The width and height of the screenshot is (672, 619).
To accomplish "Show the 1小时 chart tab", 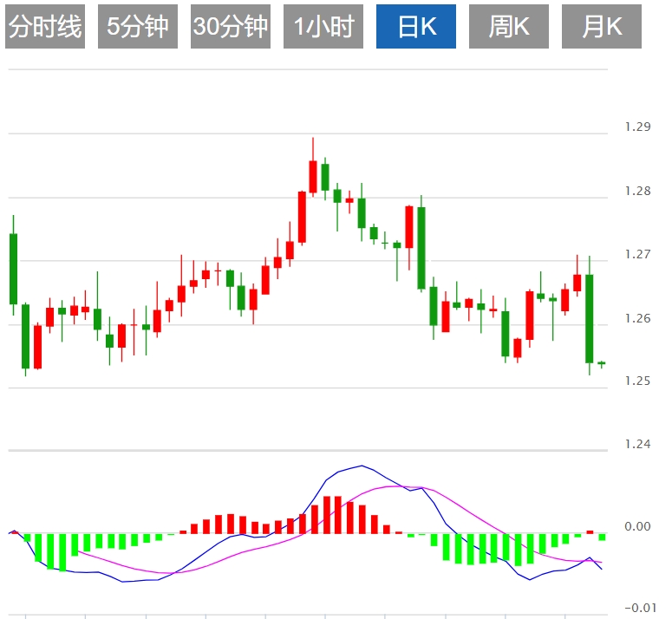I will (323, 28).
